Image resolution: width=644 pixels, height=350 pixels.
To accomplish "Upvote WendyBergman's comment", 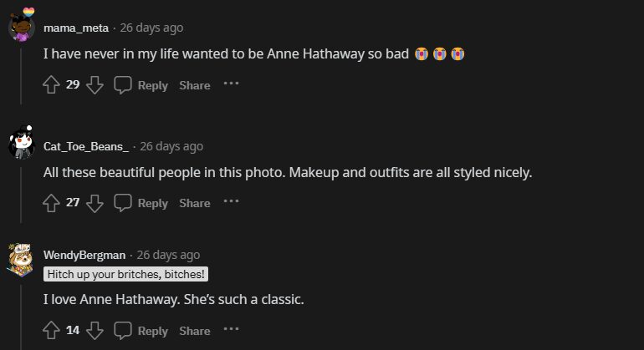I will click(x=51, y=330).
